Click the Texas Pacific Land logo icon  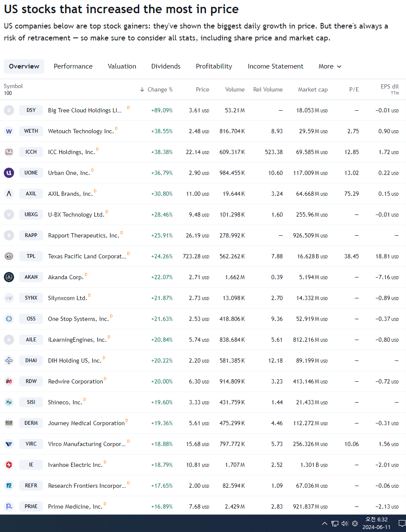(x=9, y=256)
